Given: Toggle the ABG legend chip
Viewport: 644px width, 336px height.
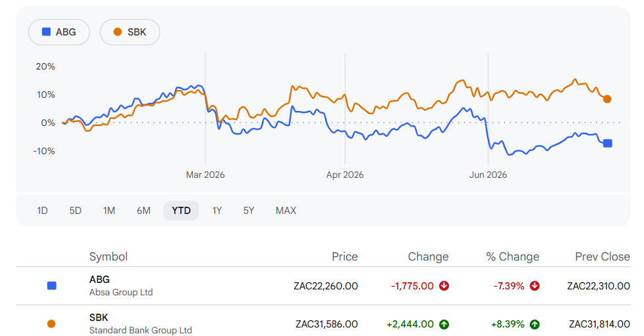Looking at the screenshot, I should [x=58, y=32].
